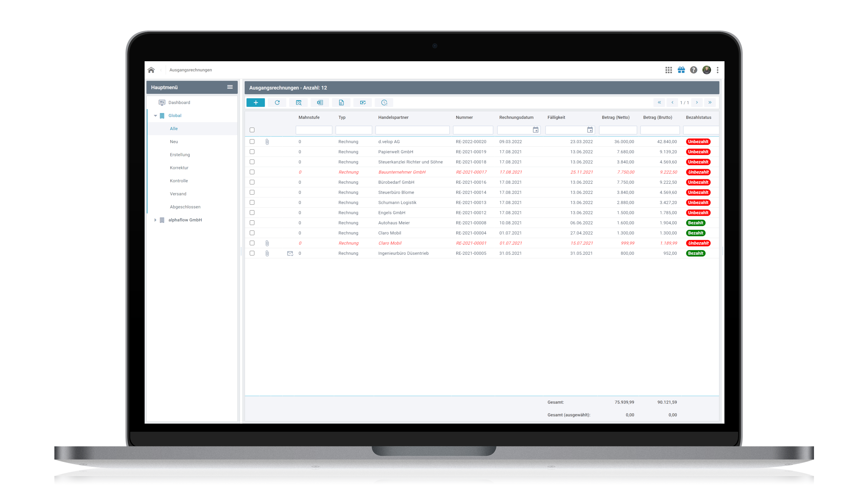Click the document report toolbar icon
The height and width of the screenshot is (499, 868).
[341, 103]
